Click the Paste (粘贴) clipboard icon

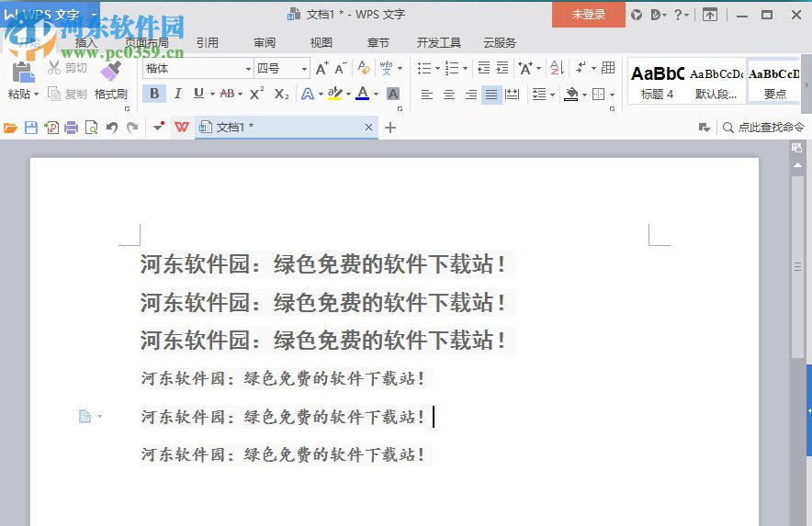click(x=23, y=73)
